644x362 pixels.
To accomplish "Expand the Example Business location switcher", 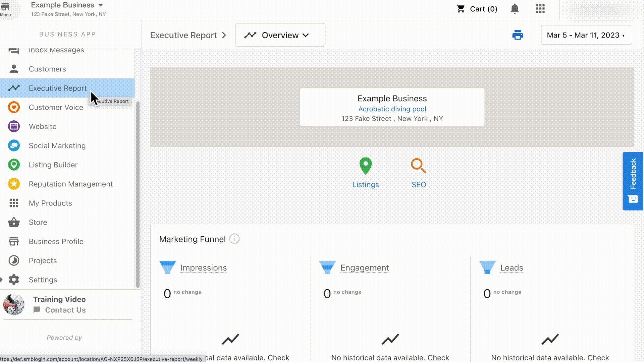I will pyautogui.click(x=100, y=5).
